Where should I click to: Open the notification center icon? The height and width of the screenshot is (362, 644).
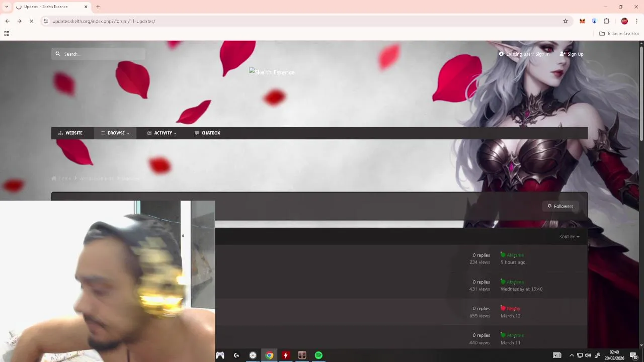click(x=634, y=355)
